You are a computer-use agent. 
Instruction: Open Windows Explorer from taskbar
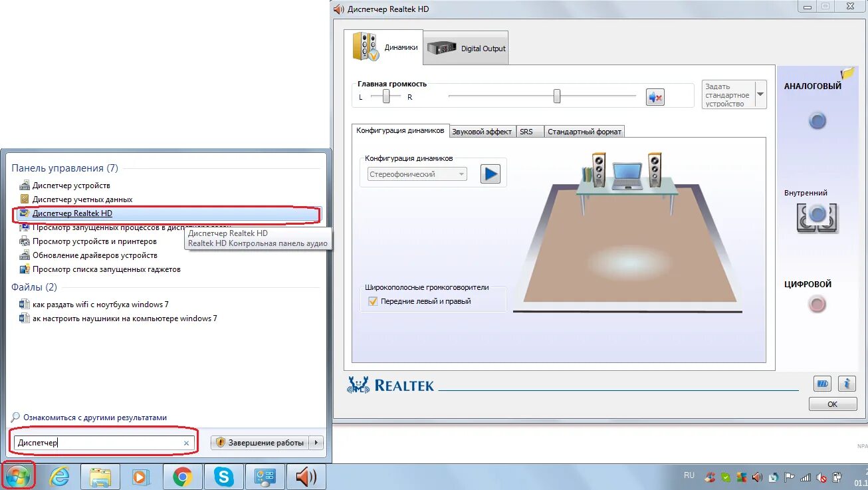tap(100, 477)
